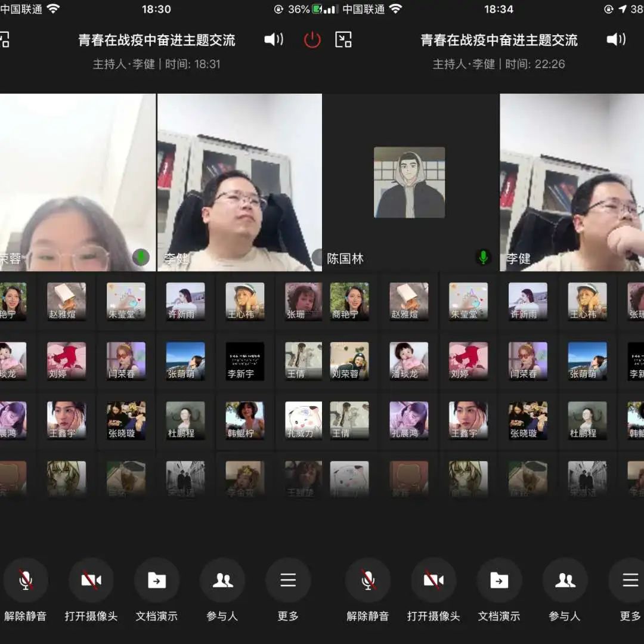This screenshot has width=644, height=644.
Task: Expand the 更多 menu in right screenshot
Action: coord(630,580)
